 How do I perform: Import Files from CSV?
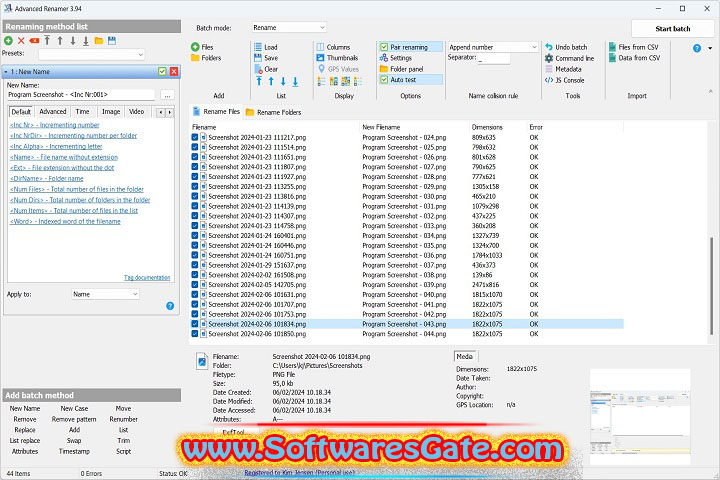tap(634, 47)
